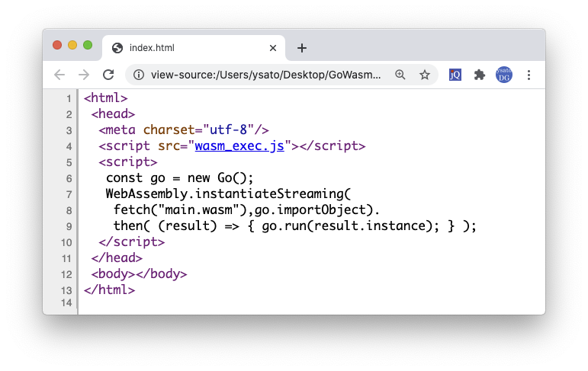Click the zoom magnifier icon in address bar
588x371 pixels.
400,75
